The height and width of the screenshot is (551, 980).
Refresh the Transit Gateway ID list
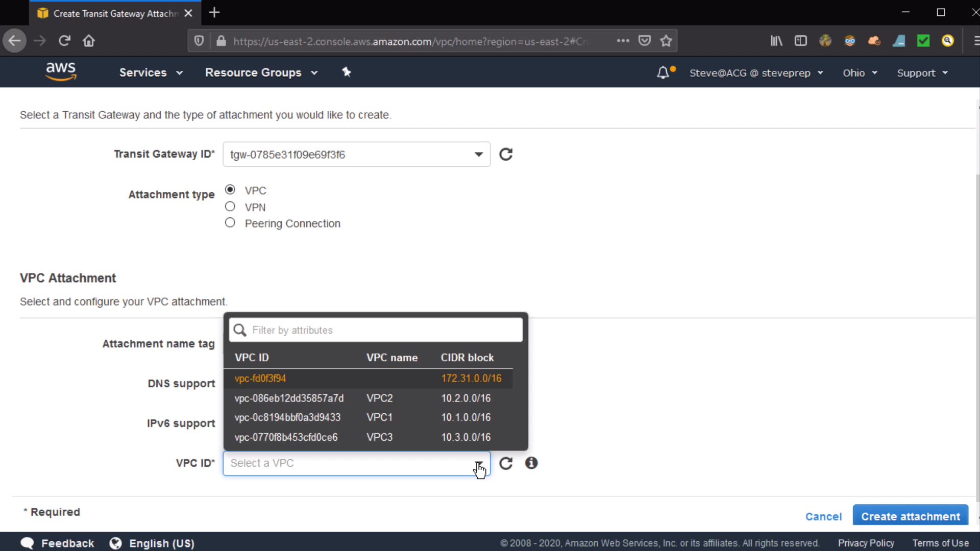(x=505, y=154)
